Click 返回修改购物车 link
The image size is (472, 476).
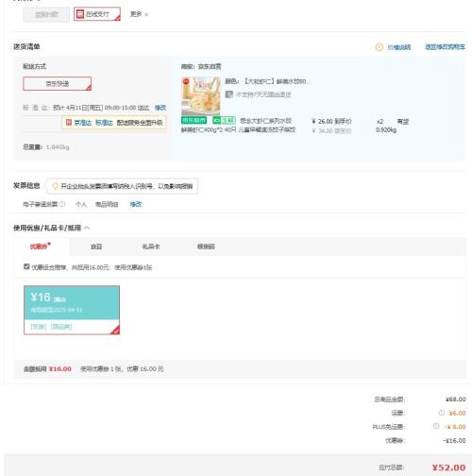(445, 47)
